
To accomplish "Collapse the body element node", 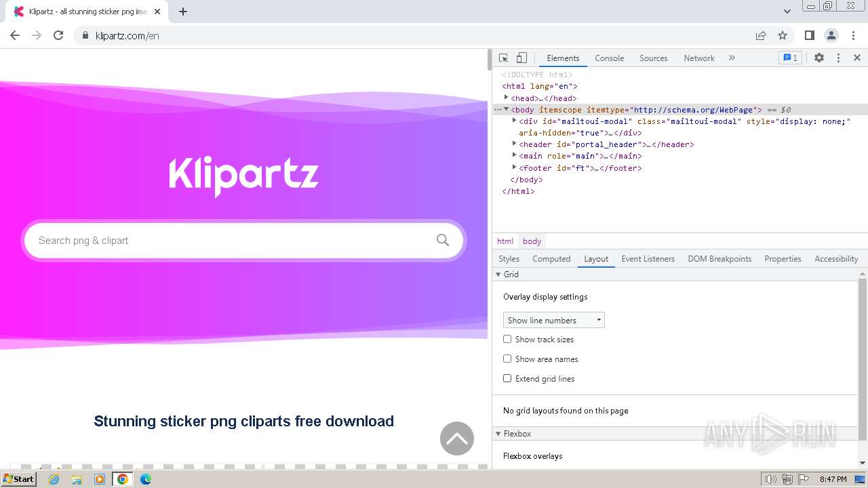I will (506, 109).
